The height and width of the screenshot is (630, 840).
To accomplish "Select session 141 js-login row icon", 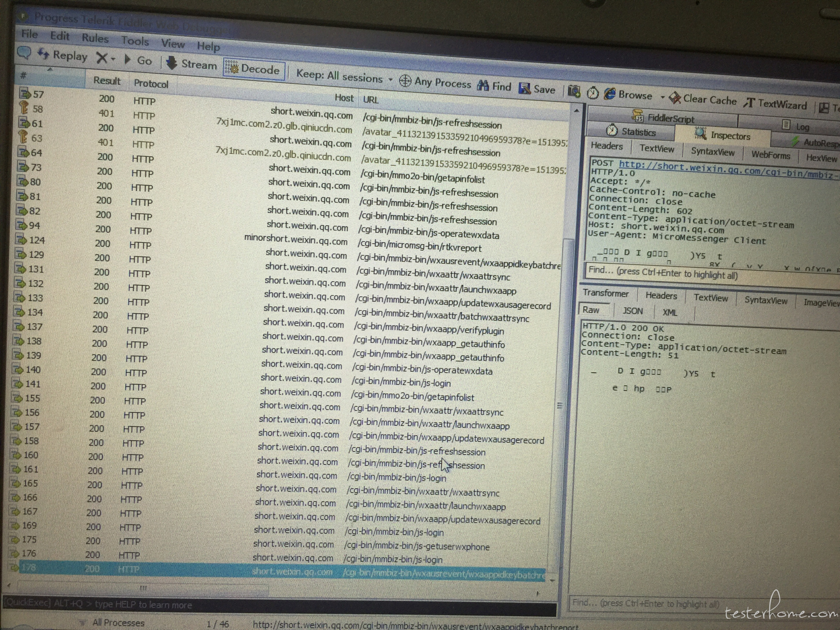I will 17,384.
